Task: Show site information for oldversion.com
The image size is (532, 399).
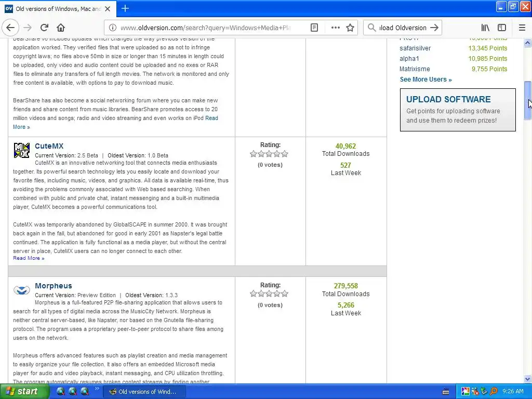Action: click(x=113, y=28)
